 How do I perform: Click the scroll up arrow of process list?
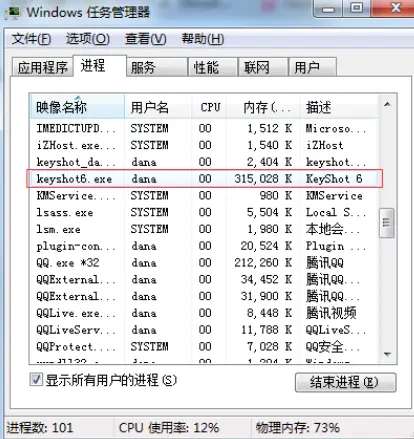[387, 104]
